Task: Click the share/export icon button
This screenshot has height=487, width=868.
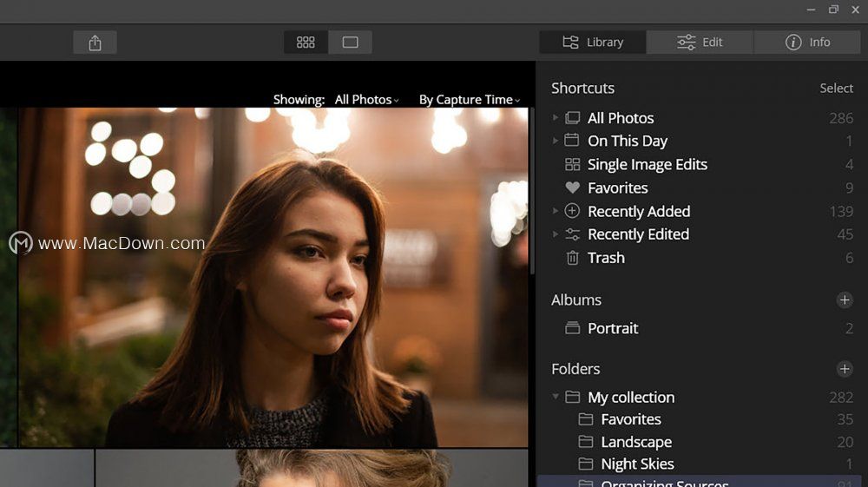Action: pos(95,43)
